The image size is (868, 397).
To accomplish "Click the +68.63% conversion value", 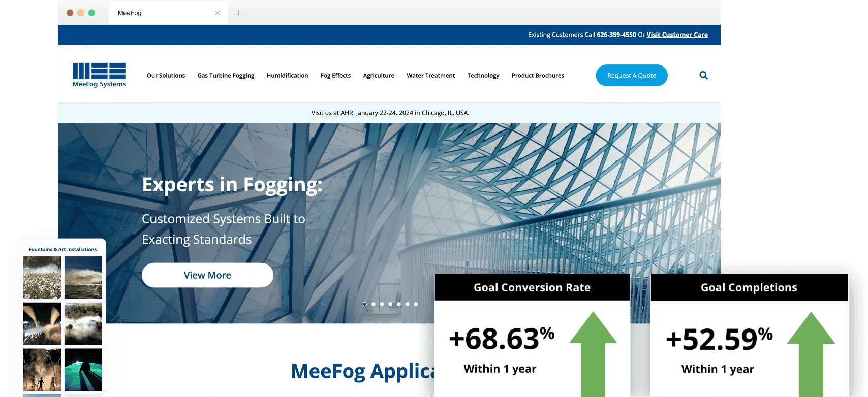I will [502, 339].
